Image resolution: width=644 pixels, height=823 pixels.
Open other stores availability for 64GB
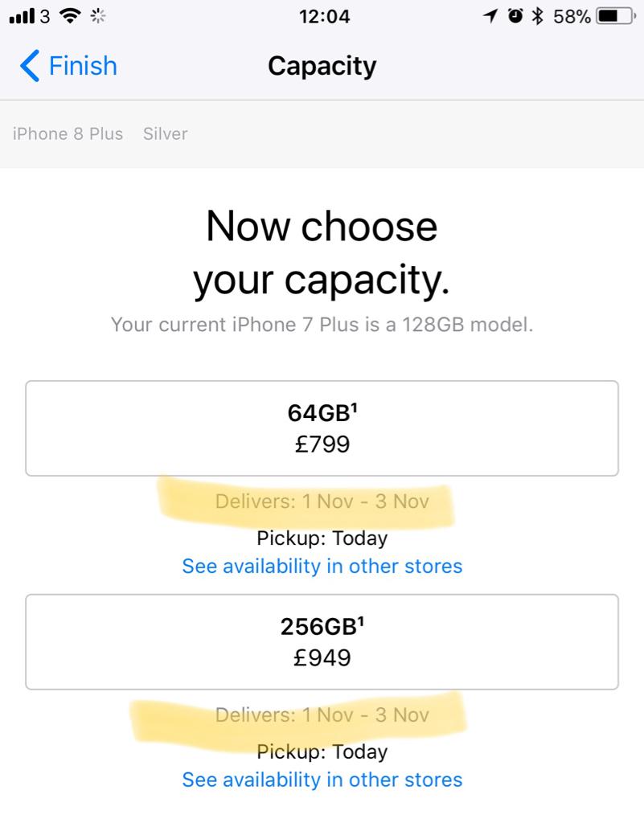pyautogui.click(x=322, y=566)
